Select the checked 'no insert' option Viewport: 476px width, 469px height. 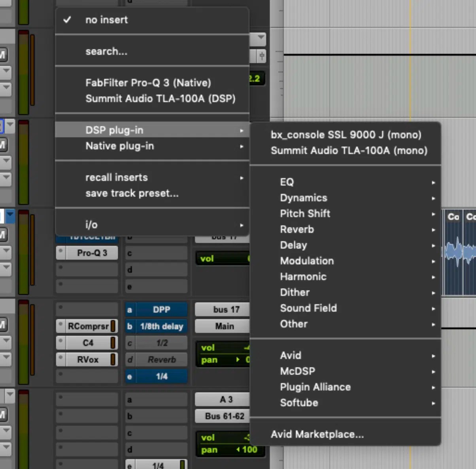[152, 20]
